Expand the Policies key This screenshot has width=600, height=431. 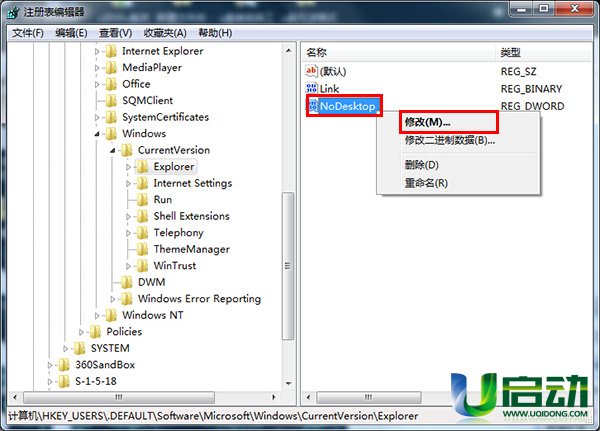point(81,332)
